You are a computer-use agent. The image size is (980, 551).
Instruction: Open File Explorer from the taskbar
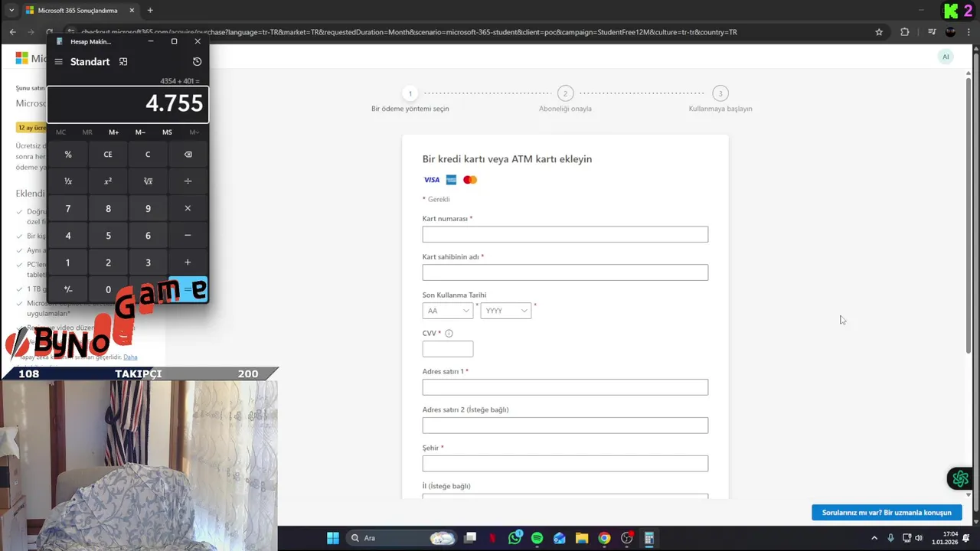pos(582,538)
